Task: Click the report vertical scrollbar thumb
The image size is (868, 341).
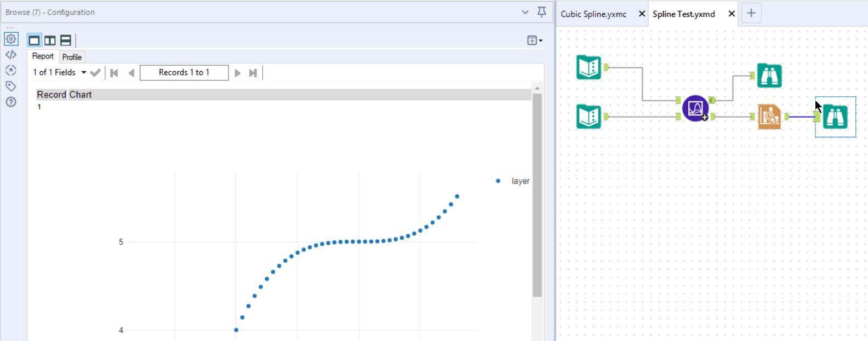Action: pos(537,194)
